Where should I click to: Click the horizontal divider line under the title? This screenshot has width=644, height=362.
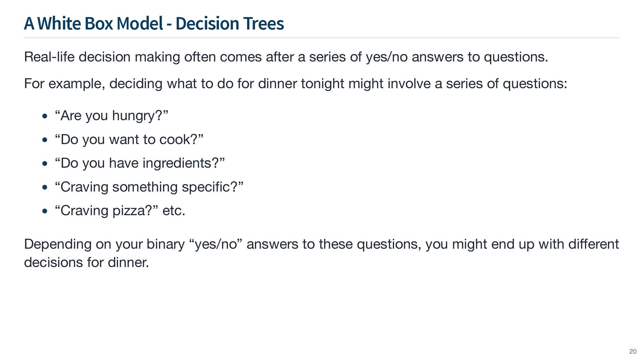[321, 38]
